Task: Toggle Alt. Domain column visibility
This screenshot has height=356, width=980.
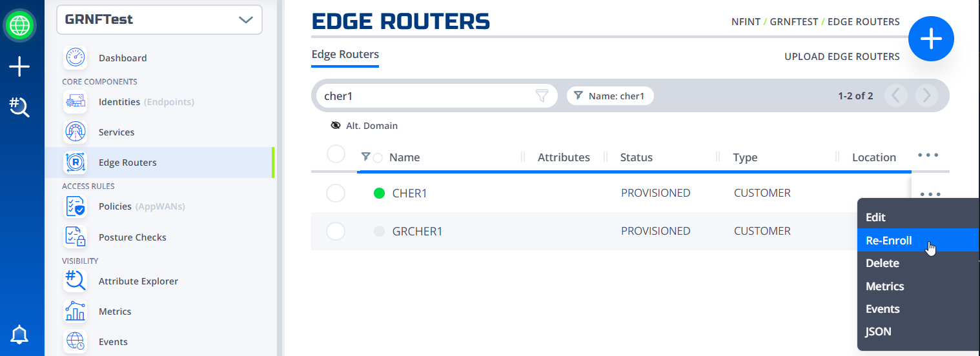Action: [364, 126]
